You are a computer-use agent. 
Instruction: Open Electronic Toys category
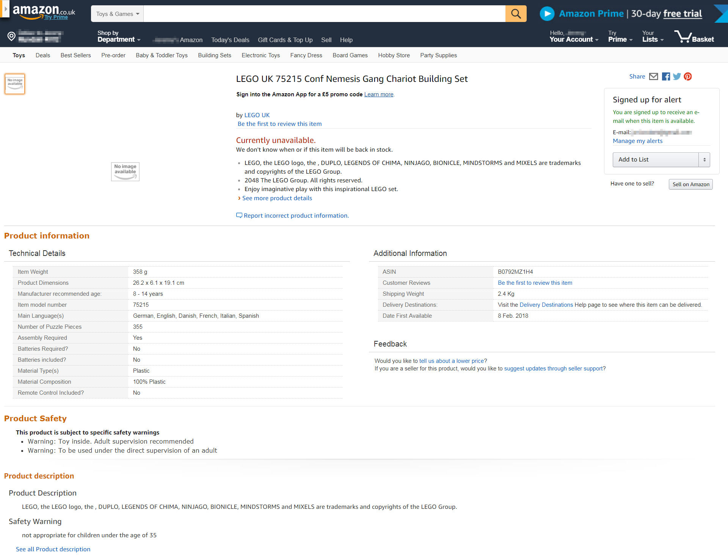[x=261, y=55]
